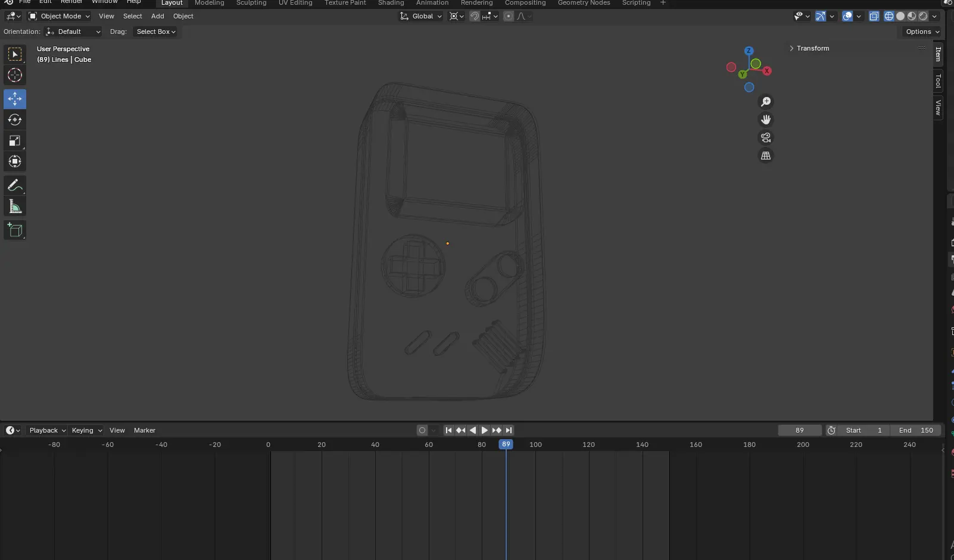Open the snapping options dropdown

[x=490, y=16]
